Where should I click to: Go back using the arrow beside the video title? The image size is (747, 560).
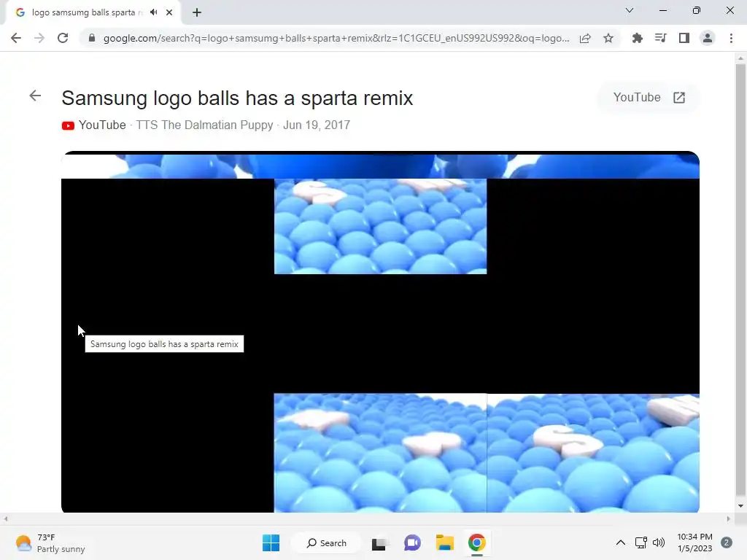(35, 96)
